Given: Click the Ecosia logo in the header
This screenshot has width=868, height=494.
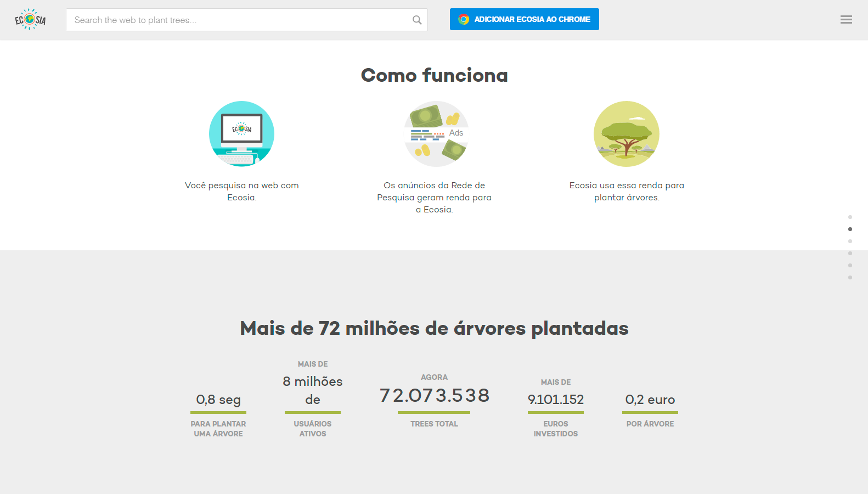Looking at the screenshot, I should click(30, 20).
